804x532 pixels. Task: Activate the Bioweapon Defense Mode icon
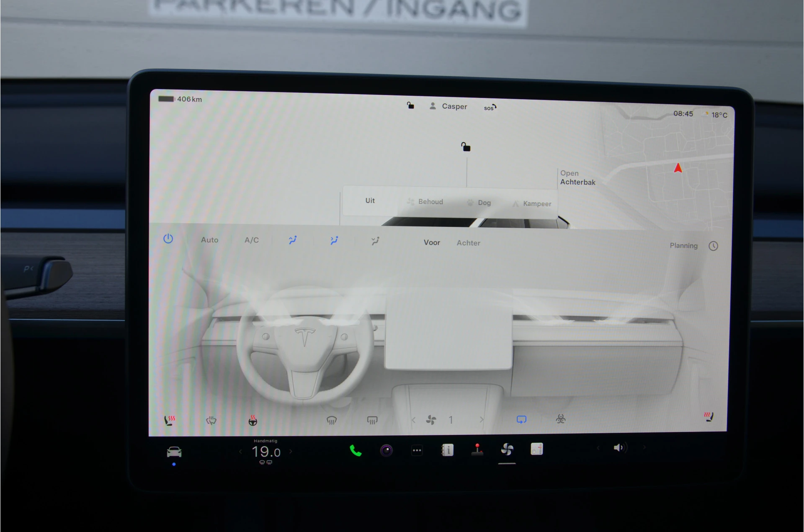(x=560, y=419)
